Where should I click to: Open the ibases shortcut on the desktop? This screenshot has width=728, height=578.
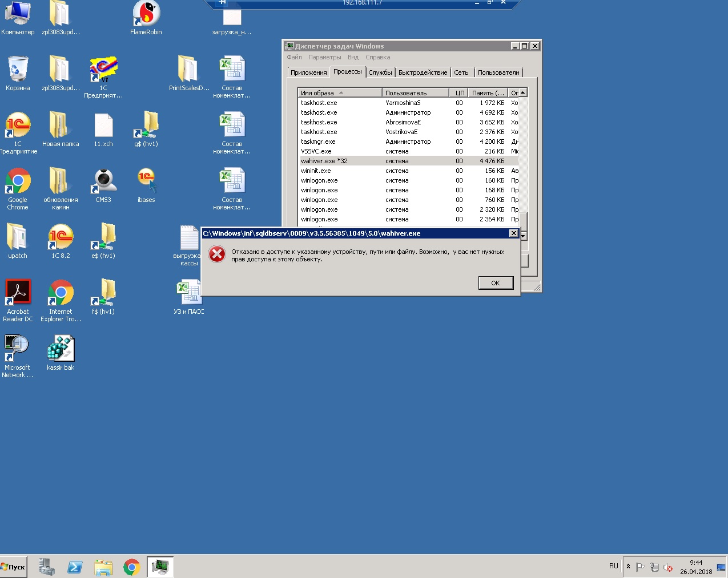pos(146,185)
